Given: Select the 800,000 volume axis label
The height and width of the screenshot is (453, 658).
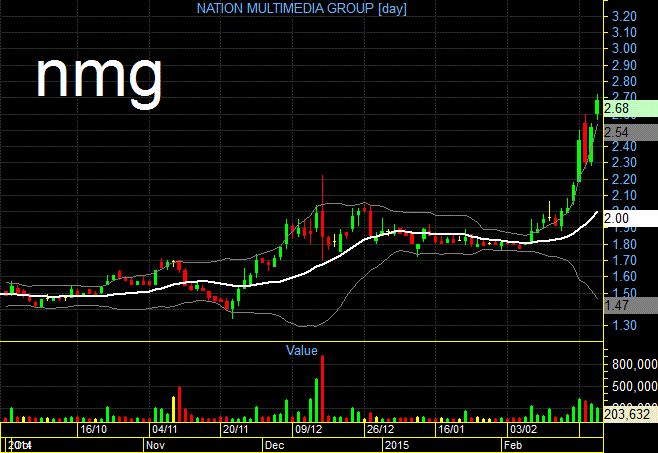Looking at the screenshot, I should pyautogui.click(x=634, y=364).
